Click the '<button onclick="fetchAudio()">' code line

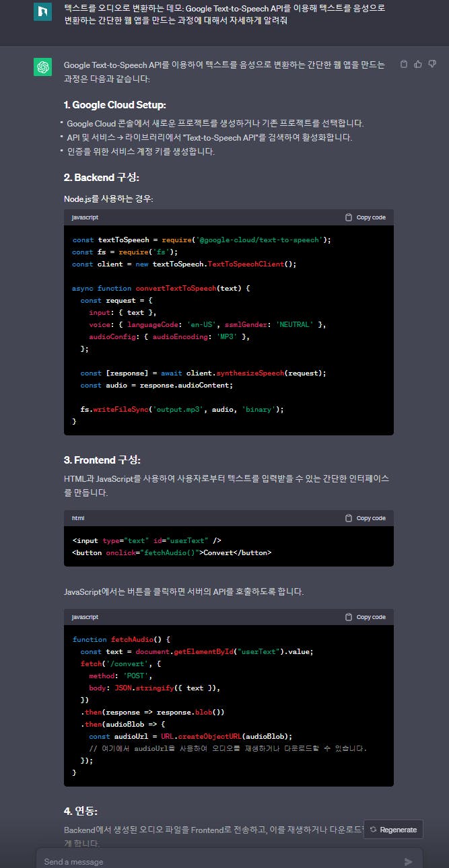[x=172, y=552]
